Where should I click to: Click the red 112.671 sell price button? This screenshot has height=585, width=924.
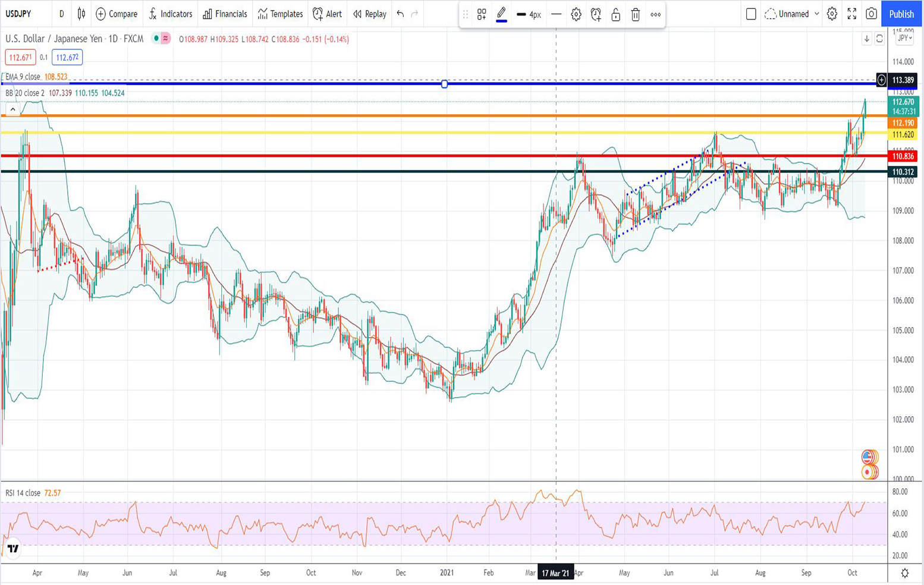(x=20, y=58)
